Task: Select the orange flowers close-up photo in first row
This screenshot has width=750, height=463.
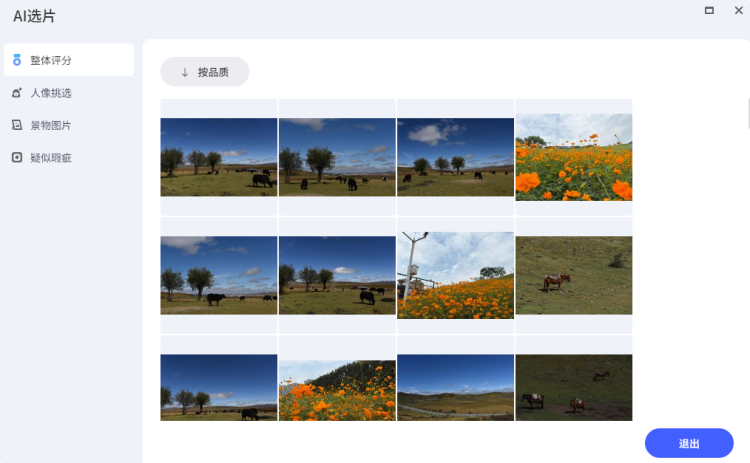Action: tap(574, 157)
